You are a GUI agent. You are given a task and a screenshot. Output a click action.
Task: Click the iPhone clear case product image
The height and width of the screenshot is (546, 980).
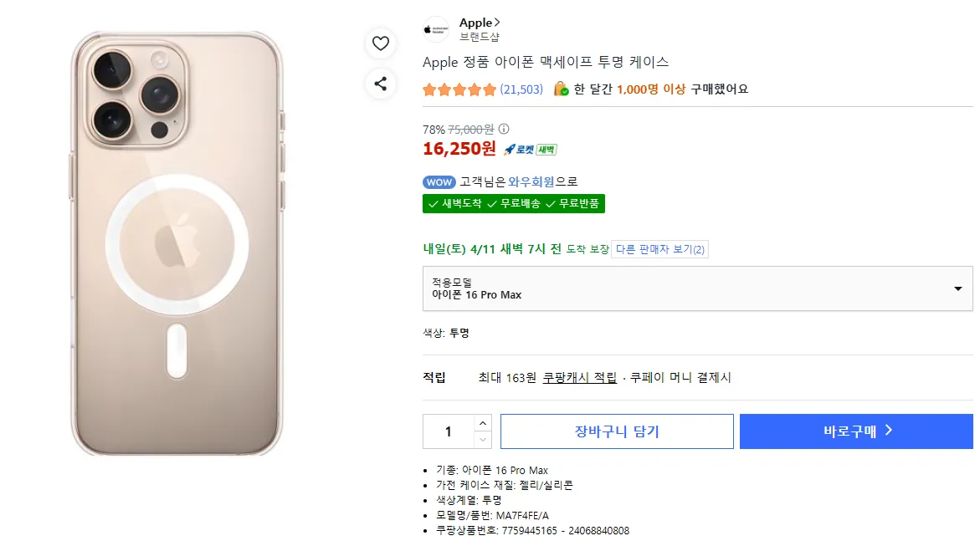point(176,242)
